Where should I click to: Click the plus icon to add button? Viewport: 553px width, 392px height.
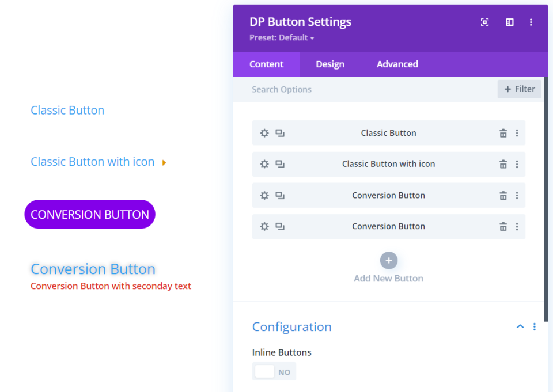389,261
